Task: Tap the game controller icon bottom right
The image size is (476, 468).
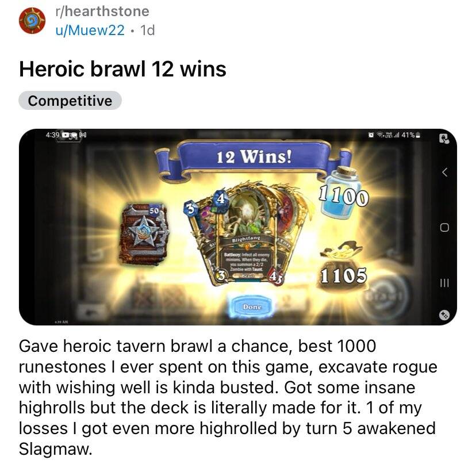Action: (x=444, y=315)
